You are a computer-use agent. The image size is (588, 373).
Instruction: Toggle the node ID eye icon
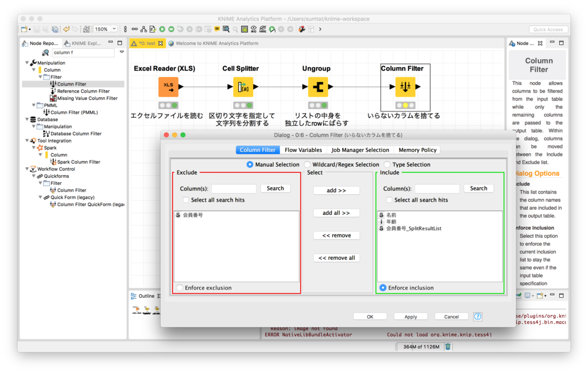coord(253,29)
